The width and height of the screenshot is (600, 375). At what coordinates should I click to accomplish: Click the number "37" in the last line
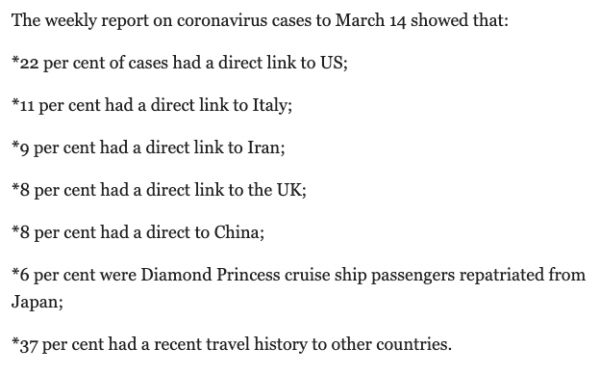(28, 344)
